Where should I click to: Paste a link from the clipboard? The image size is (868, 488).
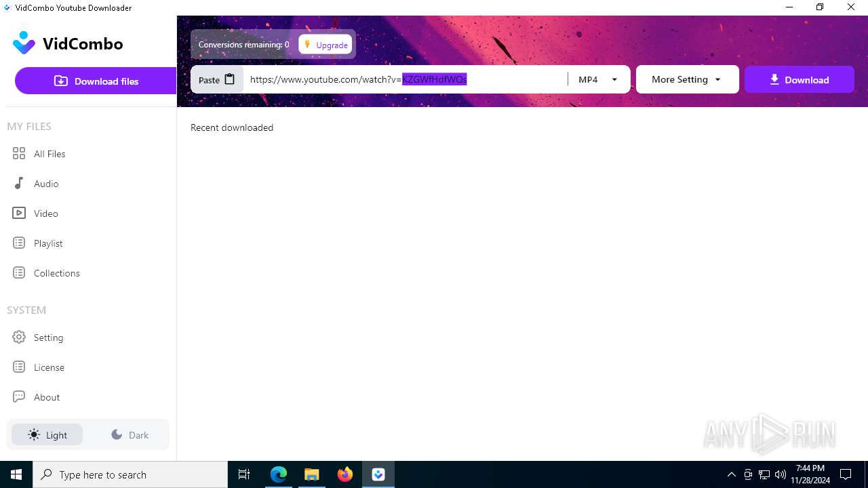(x=216, y=79)
